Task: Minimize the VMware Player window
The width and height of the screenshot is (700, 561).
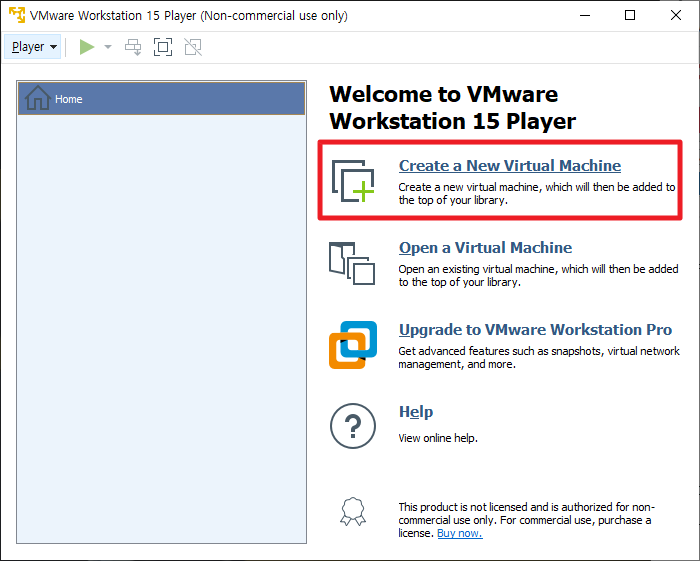Action: tap(585, 15)
